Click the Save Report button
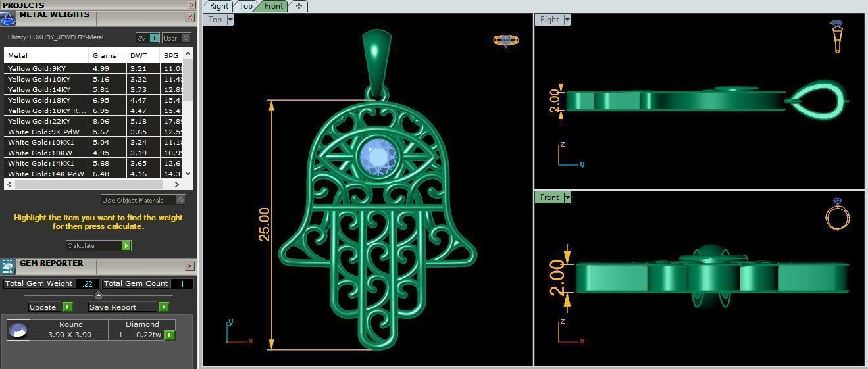 (x=128, y=307)
